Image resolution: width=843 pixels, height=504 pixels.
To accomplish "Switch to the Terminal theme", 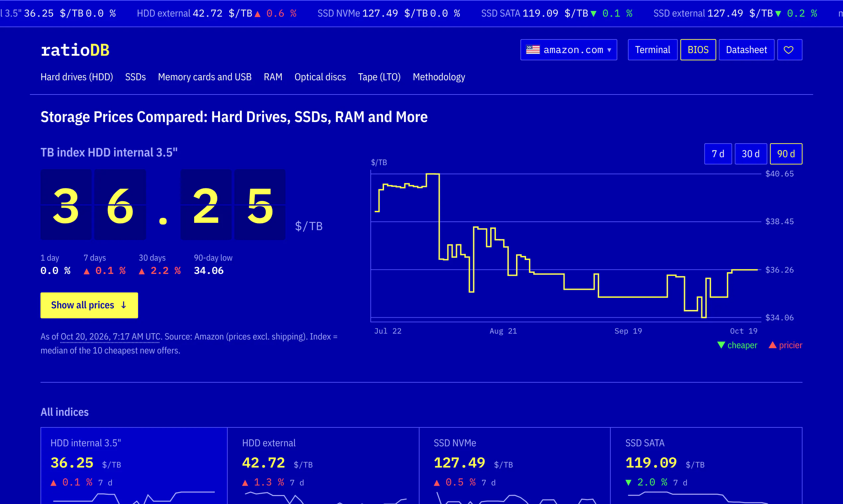I will [x=652, y=50].
